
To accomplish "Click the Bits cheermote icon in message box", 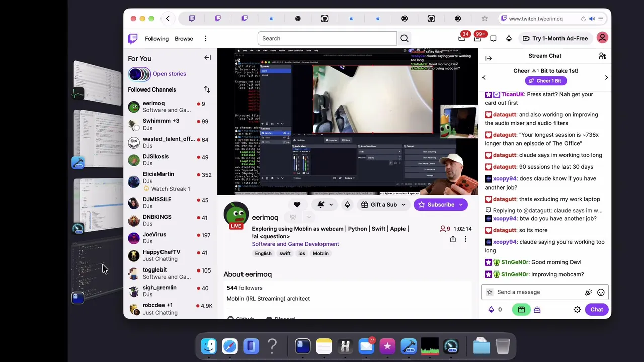I will tap(588, 292).
